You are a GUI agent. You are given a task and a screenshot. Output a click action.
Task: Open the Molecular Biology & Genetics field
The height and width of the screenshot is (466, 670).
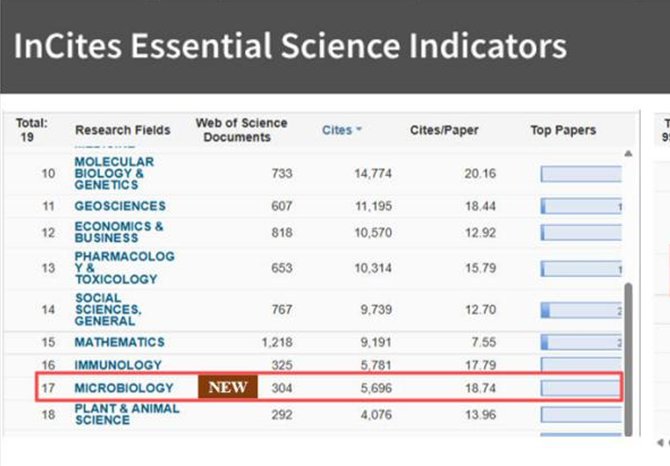pos(114,173)
